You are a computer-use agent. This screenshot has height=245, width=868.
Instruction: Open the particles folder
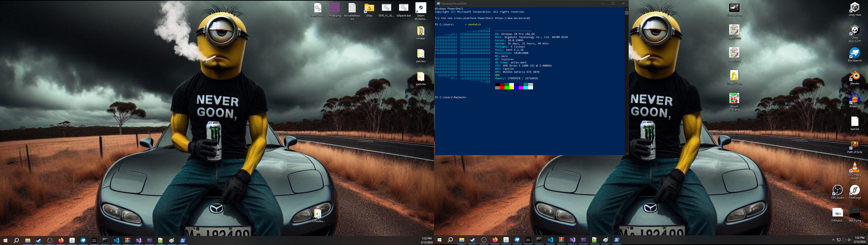coord(420,79)
